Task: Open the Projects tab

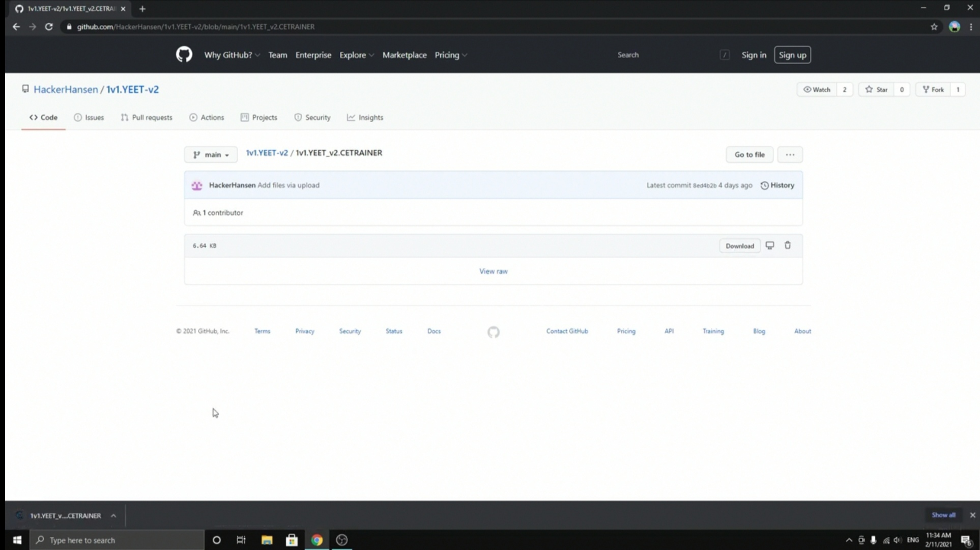Action: coord(259,118)
